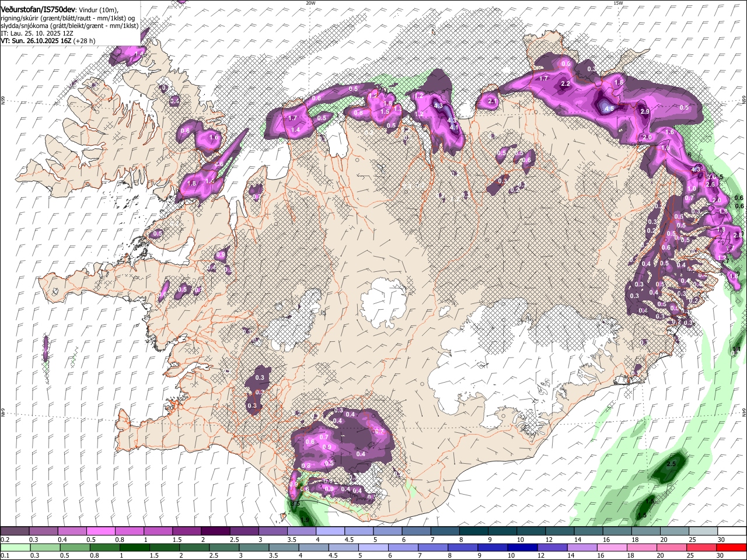This screenshot has width=747, height=560.
Task: Click the '15W' longitude label
Action: coord(618,3)
